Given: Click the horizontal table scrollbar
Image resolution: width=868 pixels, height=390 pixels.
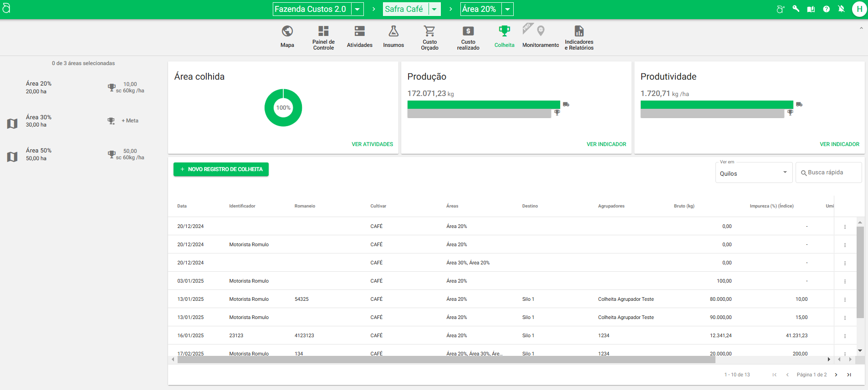Looking at the screenshot, I should pyautogui.click(x=446, y=360).
